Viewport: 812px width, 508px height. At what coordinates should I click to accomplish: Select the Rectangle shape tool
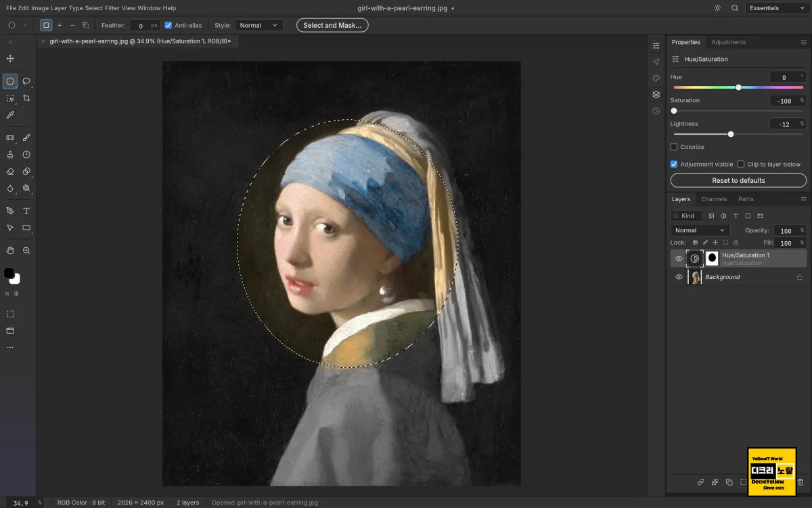[x=26, y=228]
